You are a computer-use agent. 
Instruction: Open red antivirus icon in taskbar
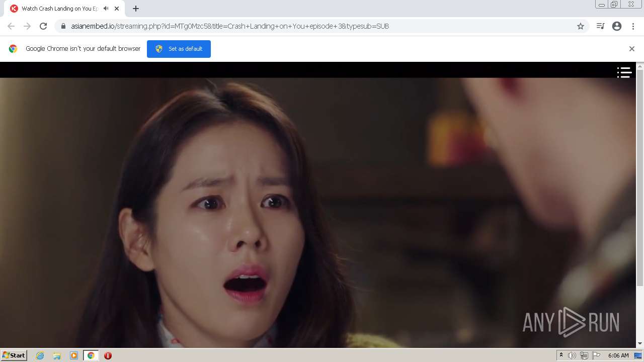(x=108, y=355)
